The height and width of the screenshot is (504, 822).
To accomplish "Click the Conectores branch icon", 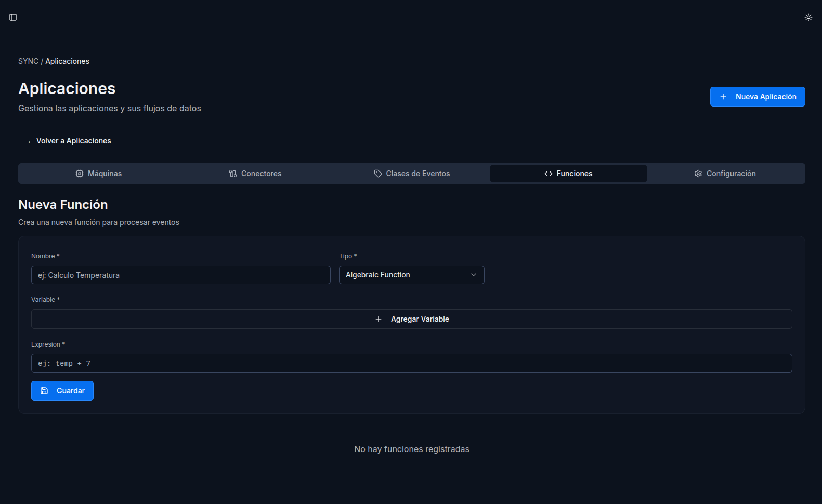I will 233,174.
